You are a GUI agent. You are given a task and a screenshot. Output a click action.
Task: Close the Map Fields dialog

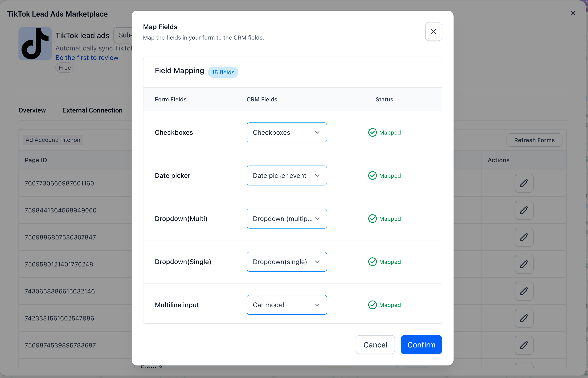433,32
